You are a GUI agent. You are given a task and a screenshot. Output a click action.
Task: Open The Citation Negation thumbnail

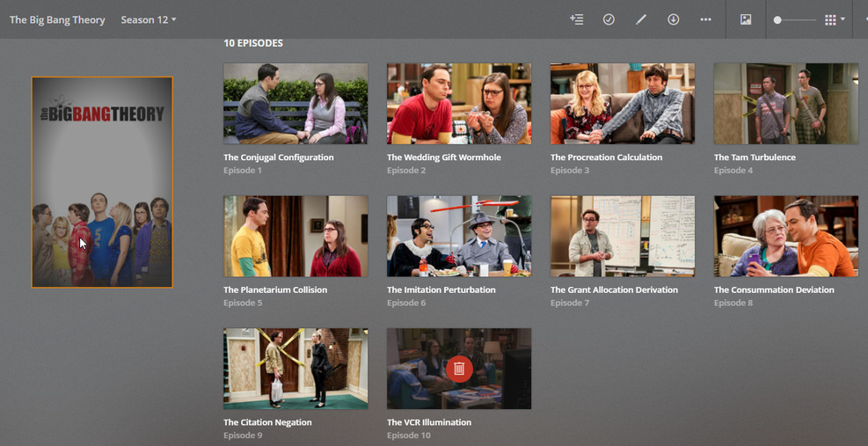coord(295,369)
